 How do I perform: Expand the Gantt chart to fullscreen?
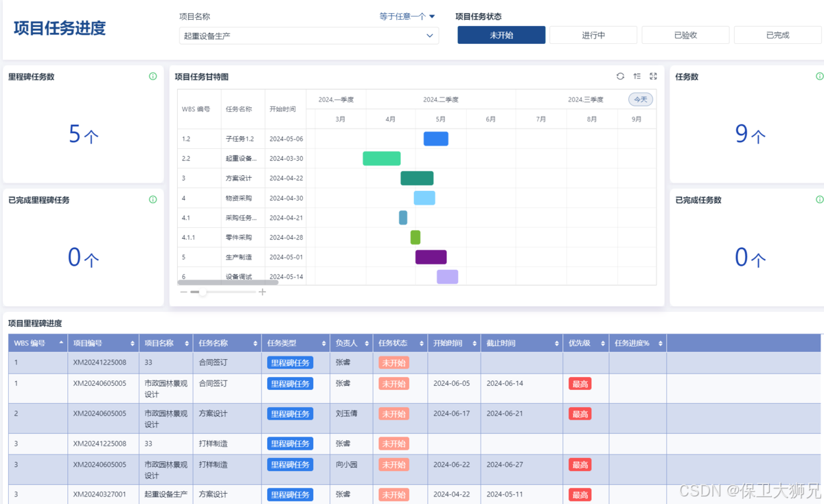click(x=653, y=76)
